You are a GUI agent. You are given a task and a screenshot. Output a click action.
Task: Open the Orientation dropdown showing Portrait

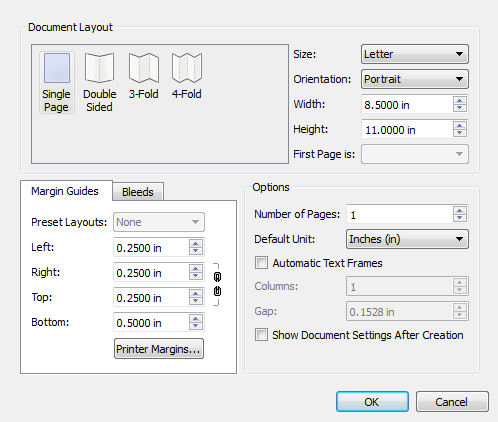click(415, 79)
